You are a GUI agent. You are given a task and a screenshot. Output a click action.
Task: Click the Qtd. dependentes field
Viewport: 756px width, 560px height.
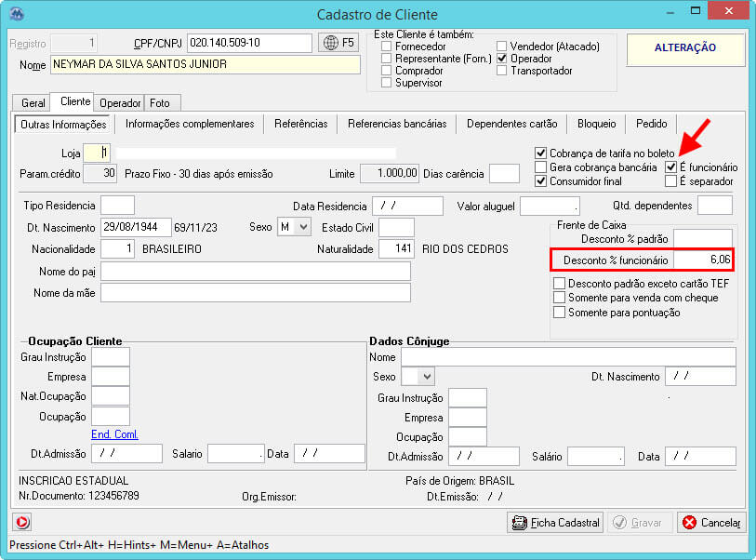[715, 206]
